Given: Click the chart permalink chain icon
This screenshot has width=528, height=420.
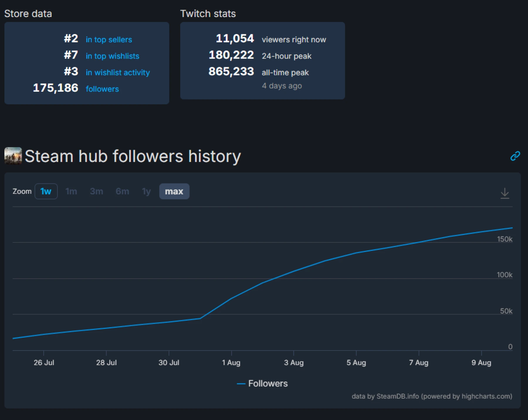Looking at the screenshot, I should coord(515,156).
